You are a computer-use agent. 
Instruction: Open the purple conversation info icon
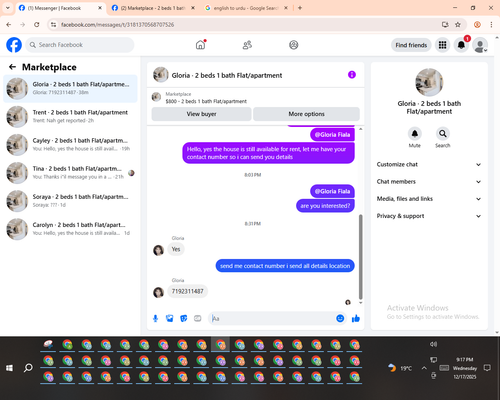[352, 75]
